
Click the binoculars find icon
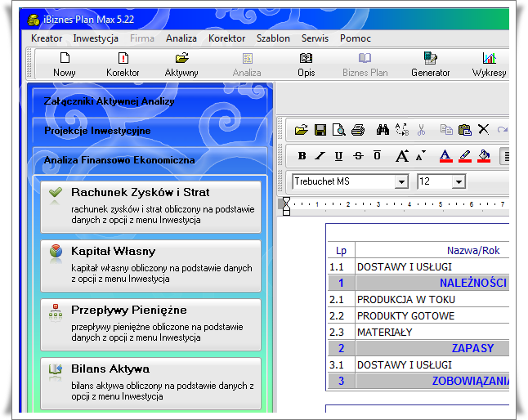(x=382, y=129)
